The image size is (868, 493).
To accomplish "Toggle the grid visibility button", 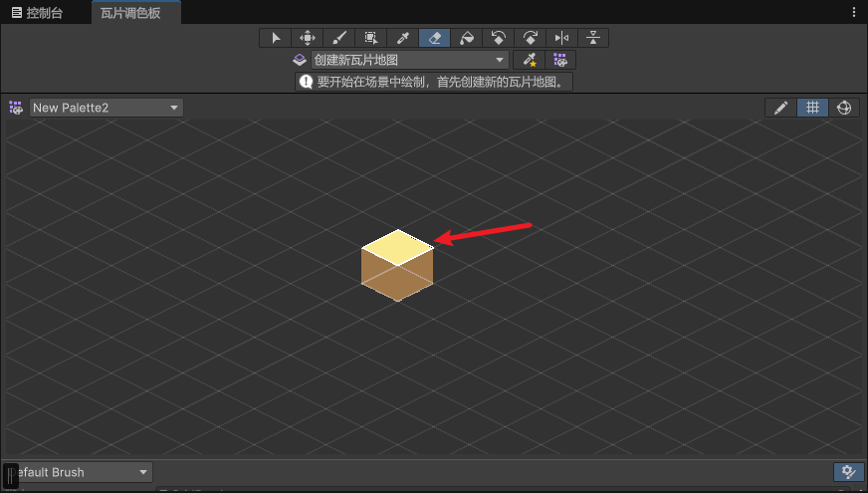I will click(x=812, y=108).
